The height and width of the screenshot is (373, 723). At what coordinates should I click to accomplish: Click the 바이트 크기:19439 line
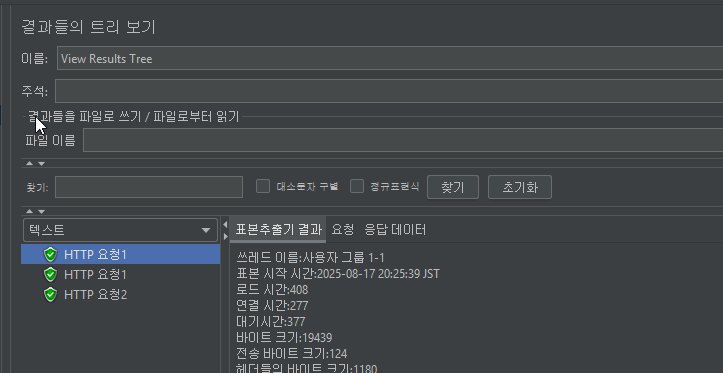pos(284,337)
